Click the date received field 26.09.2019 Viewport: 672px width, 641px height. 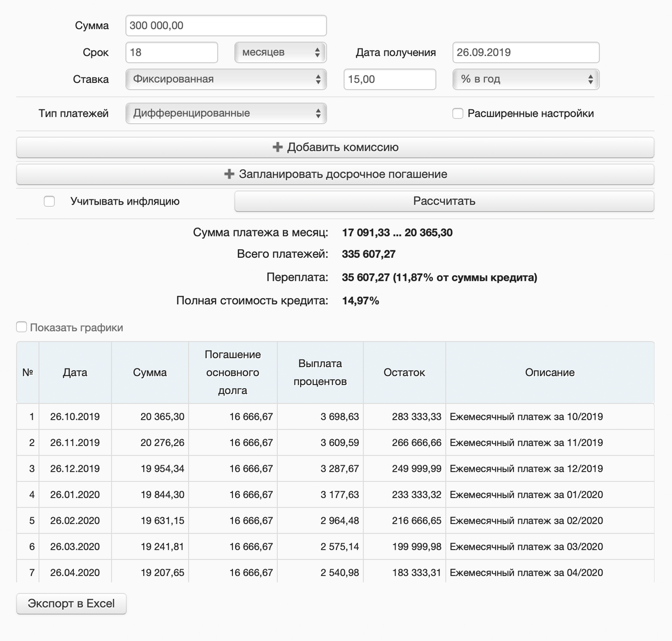(x=526, y=53)
